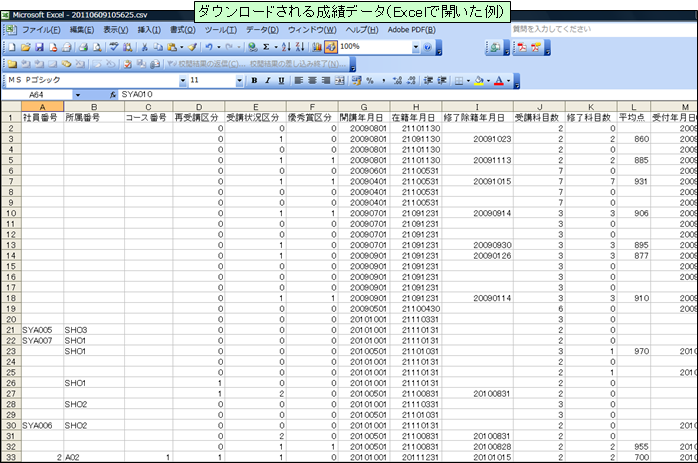Save the workbook with the floppy icon
698x463 pixels.
coord(39,47)
